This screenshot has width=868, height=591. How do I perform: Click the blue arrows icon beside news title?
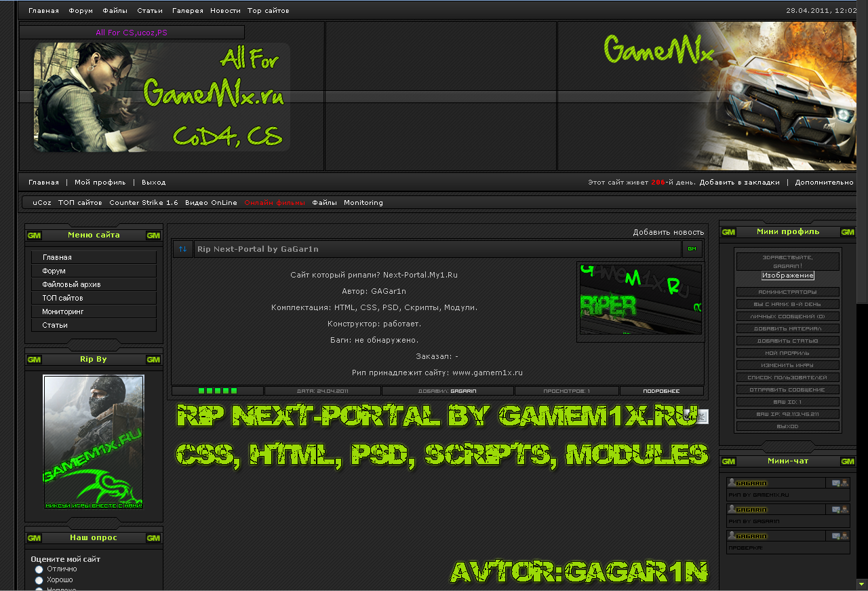tap(183, 249)
